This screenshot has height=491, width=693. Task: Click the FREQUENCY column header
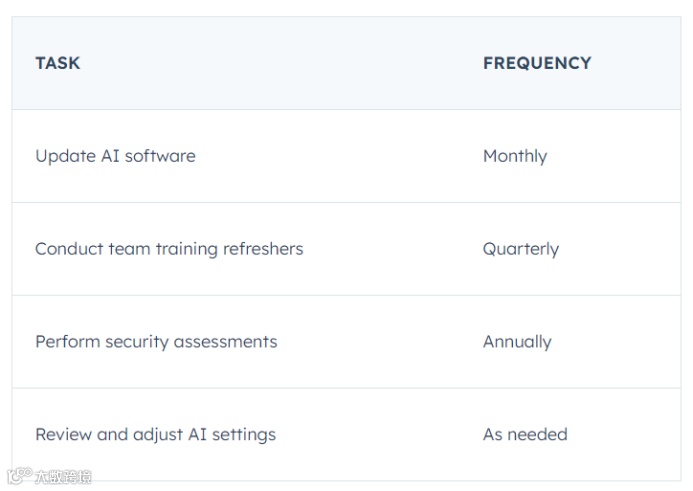pyautogui.click(x=537, y=63)
